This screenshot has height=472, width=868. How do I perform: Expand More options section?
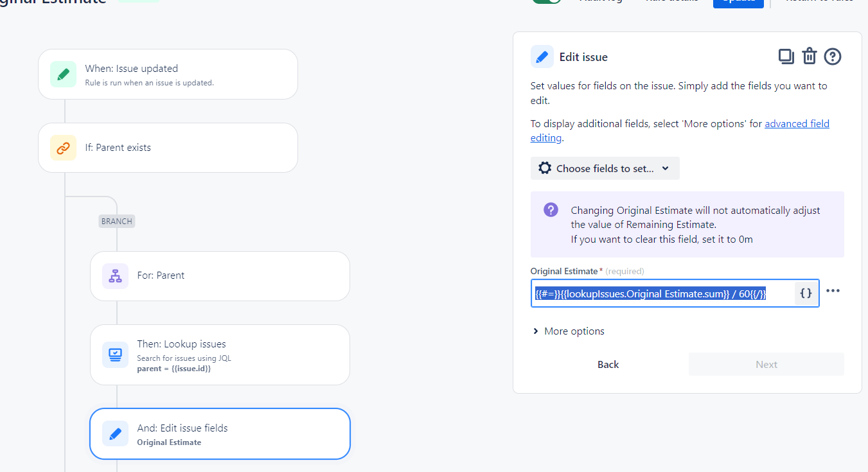coord(569,331)
